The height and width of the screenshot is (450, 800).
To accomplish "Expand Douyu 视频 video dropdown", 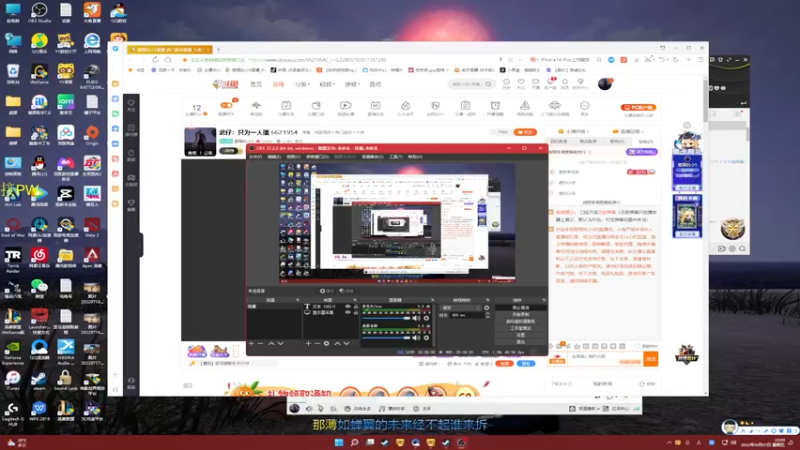I will coord(327,84).
